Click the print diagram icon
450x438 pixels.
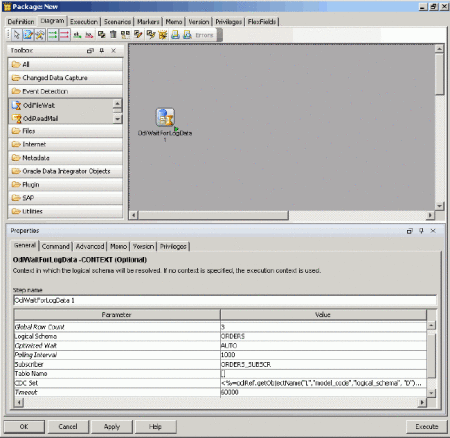tap(175, 35)
